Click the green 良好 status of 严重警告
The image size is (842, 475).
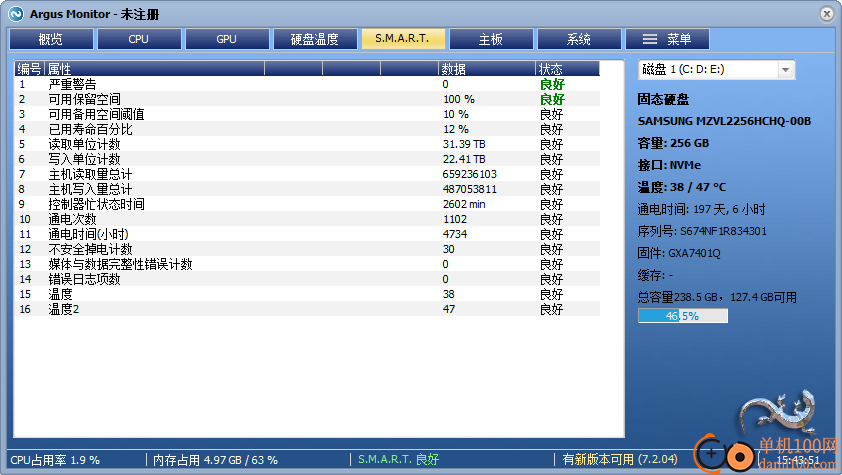[x=552, y=84]
